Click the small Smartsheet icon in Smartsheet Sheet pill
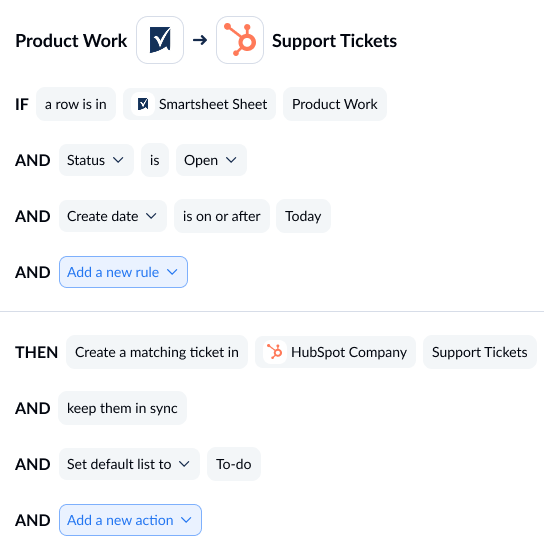544x549 pixels. pos(143,104)
